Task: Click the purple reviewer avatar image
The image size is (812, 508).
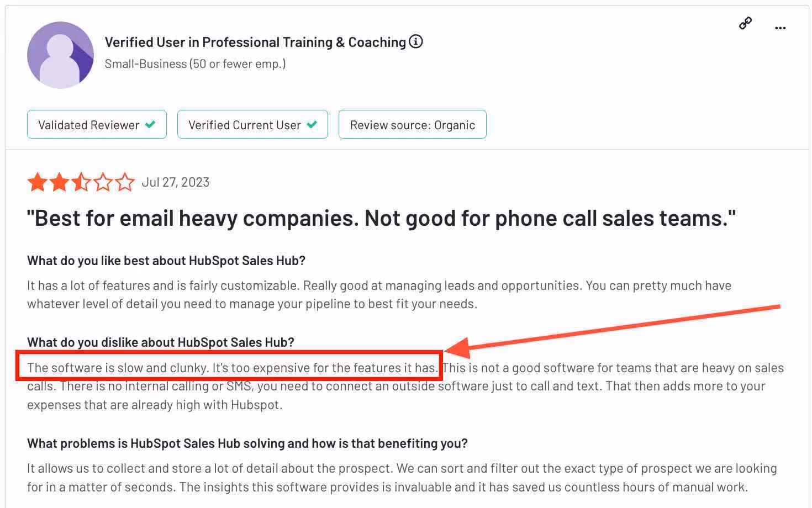Action: click(61, 55)
